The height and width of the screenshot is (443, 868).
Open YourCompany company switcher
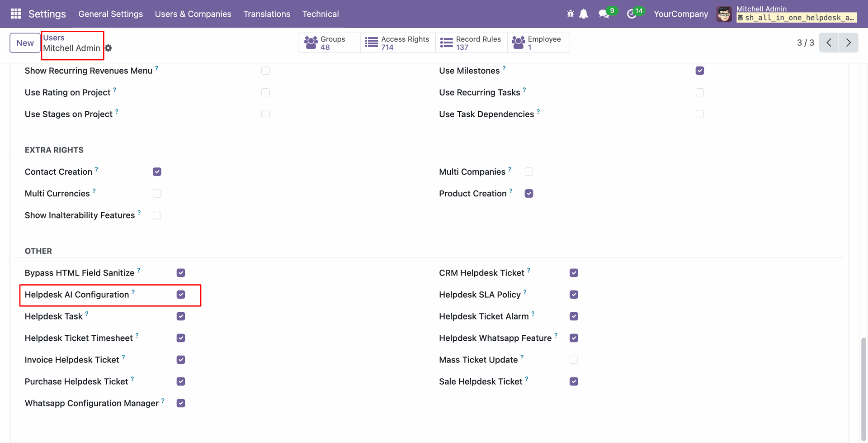click(x=681, y=14)
